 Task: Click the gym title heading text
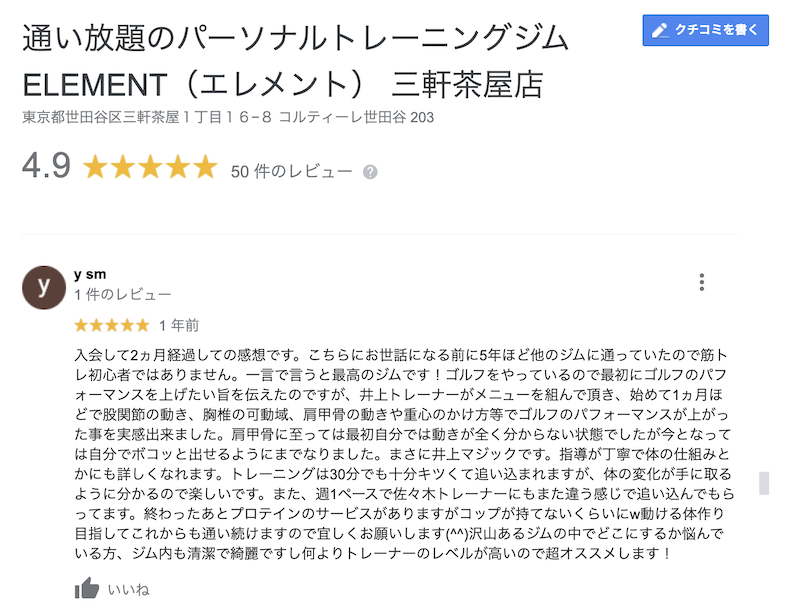click(x=296, y=61)
